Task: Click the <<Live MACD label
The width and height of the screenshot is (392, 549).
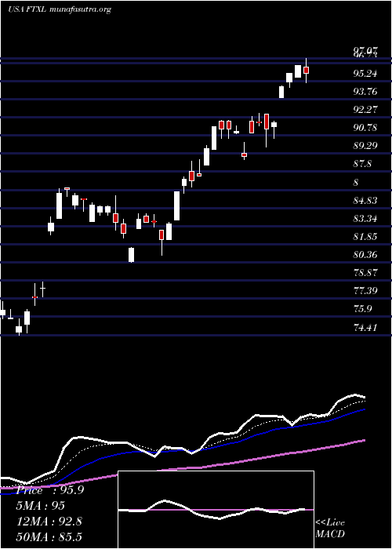Action: tap(330, 528)
